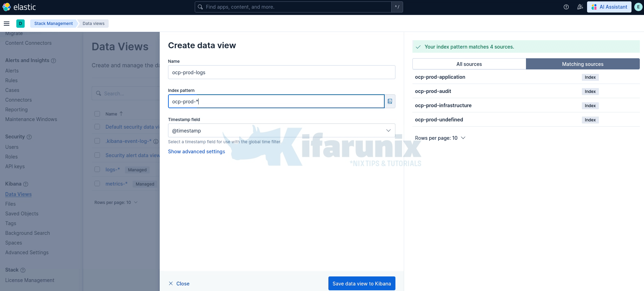Click the keyboard shortcut badge in search bar
Viewport: 644px width, 291px height.
397,7
